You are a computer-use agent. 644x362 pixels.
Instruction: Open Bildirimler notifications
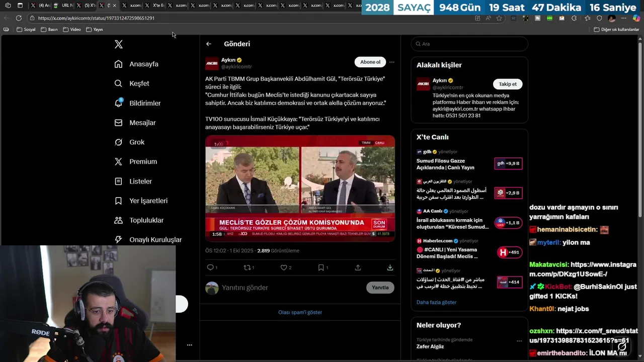[137, 103]
